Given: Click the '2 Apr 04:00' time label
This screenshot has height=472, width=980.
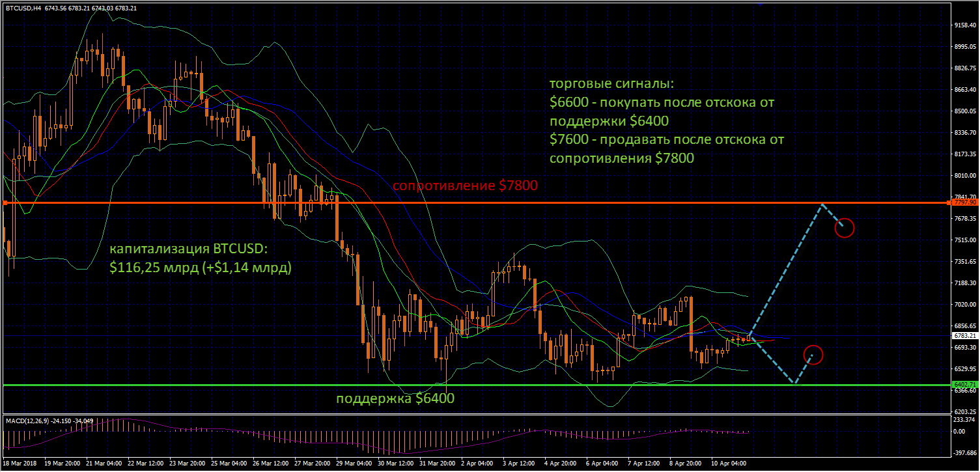Looking at the screenshot, I should (477, 464).
